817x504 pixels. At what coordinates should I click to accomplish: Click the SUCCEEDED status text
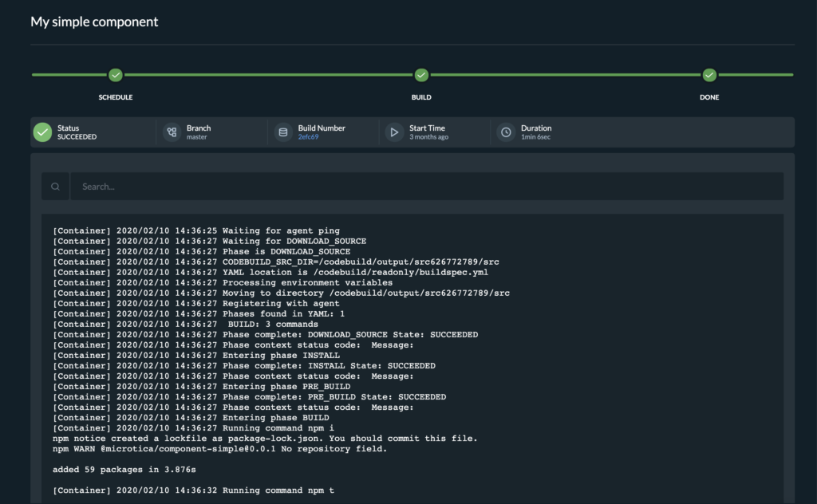pos(77,137)
